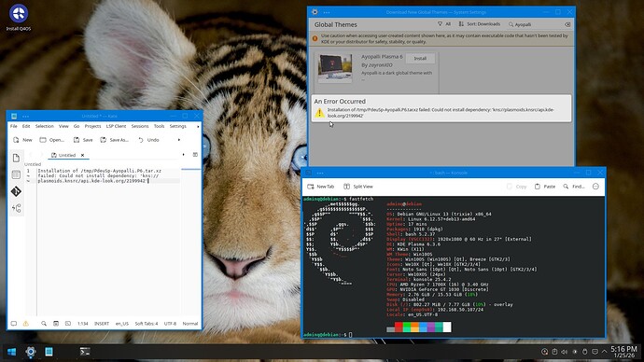Open the LSP Client menu in Kate
Viewport: 644px width, 362px height.
pyautogui.click(x=117, y=126)
